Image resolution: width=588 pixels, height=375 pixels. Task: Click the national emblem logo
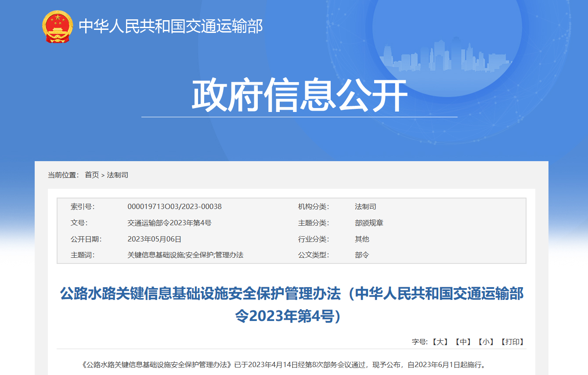tap(58, 27)
